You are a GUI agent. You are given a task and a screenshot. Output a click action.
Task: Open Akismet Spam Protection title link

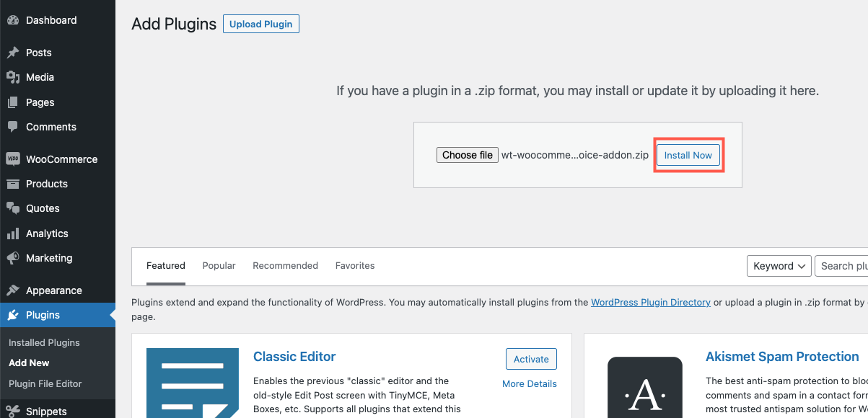pyautogui.click(x=782, y=357)
